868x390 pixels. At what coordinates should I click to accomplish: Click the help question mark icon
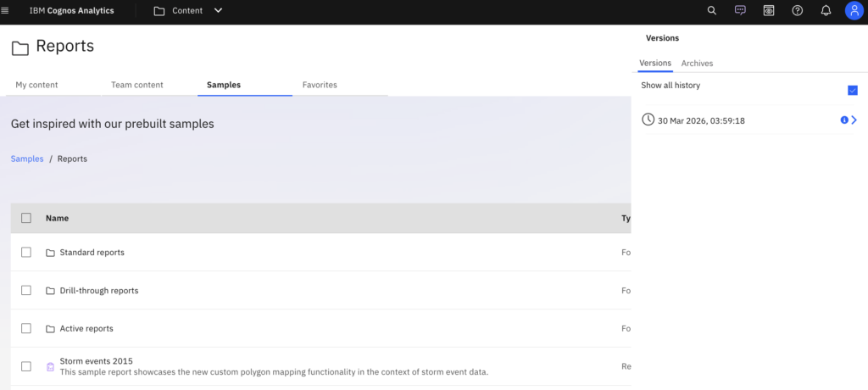pyautogui.click(x=797, y=11)
